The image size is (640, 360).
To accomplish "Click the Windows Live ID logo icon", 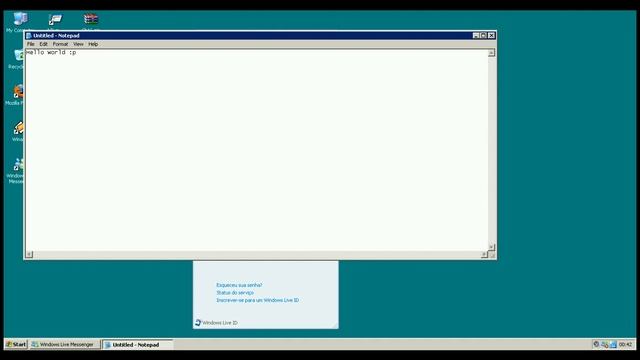I will pos(198,322).
